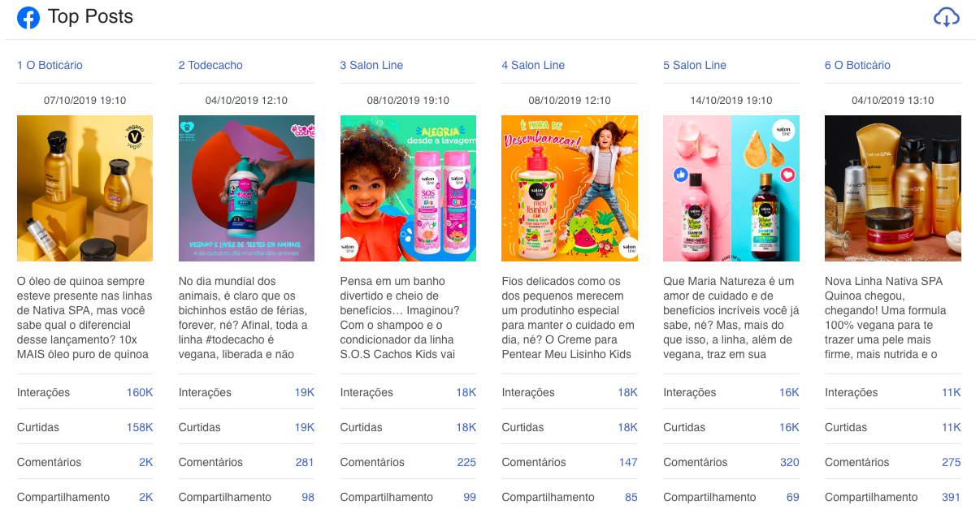Click the Todecacho vegan bottle thumbnail
This screenshot has height=527, width=980.
(x=246, y=188)
